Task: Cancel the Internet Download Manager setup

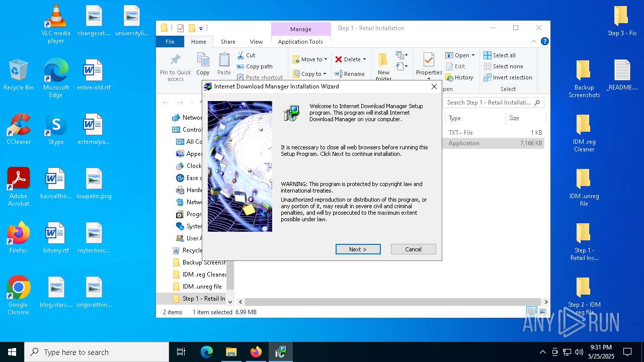Action: tap(413, 249)
